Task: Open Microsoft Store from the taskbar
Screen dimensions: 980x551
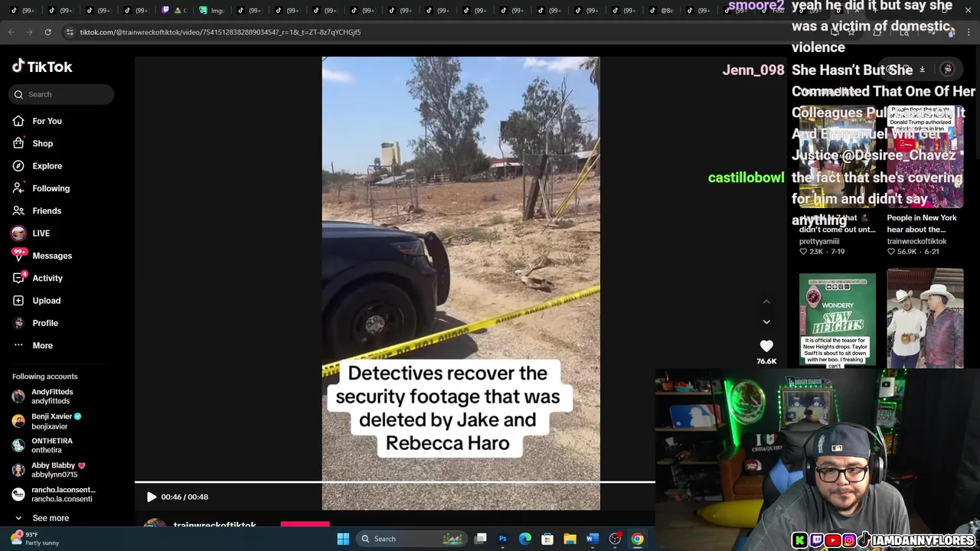Action: pos(547,539)
